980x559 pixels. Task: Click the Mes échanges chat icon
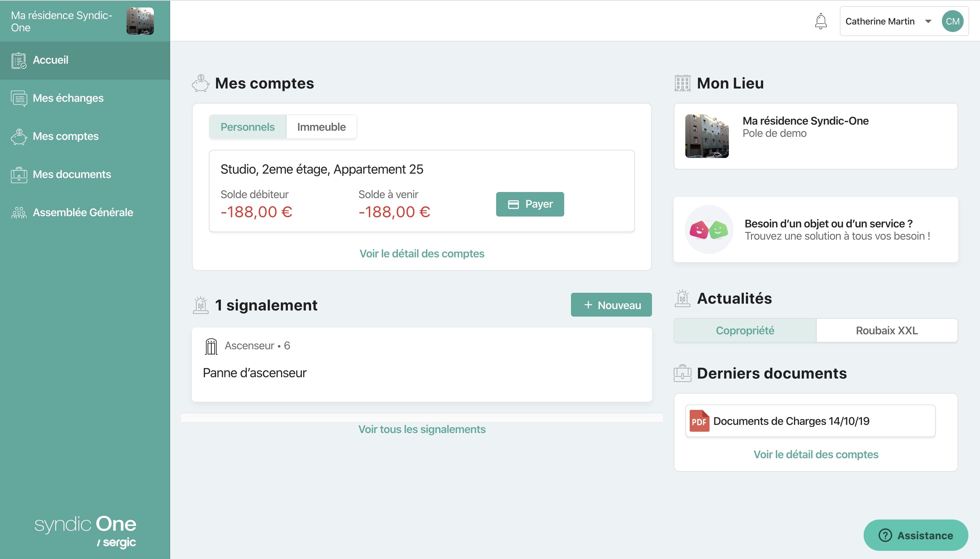click(19, 98)
